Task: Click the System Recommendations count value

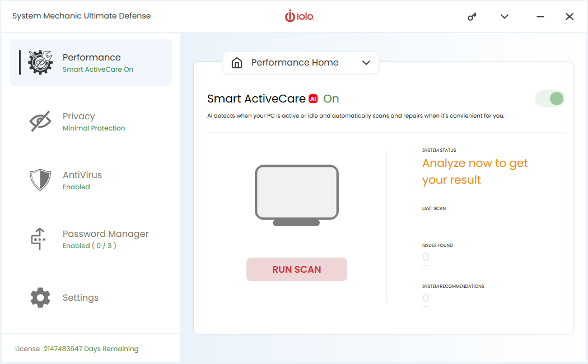Action: click(x=426, y=298)
